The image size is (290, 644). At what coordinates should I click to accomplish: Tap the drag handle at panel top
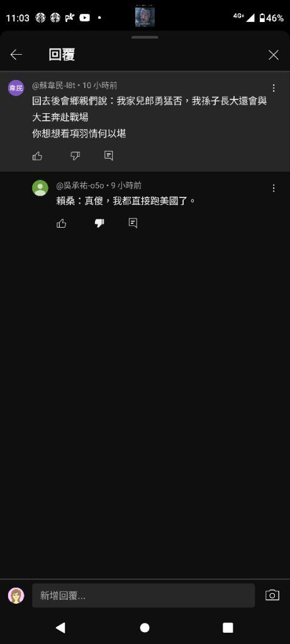[145, 37]
